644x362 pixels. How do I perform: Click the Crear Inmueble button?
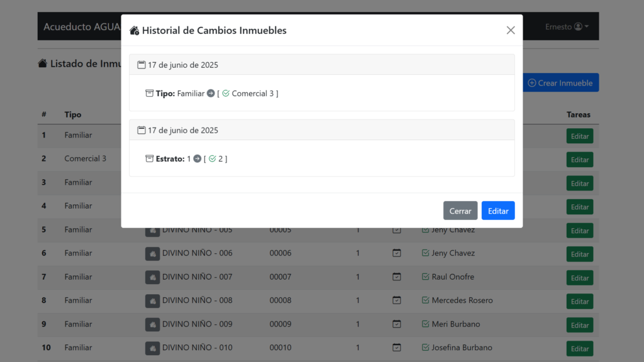[x=560, y=83]
